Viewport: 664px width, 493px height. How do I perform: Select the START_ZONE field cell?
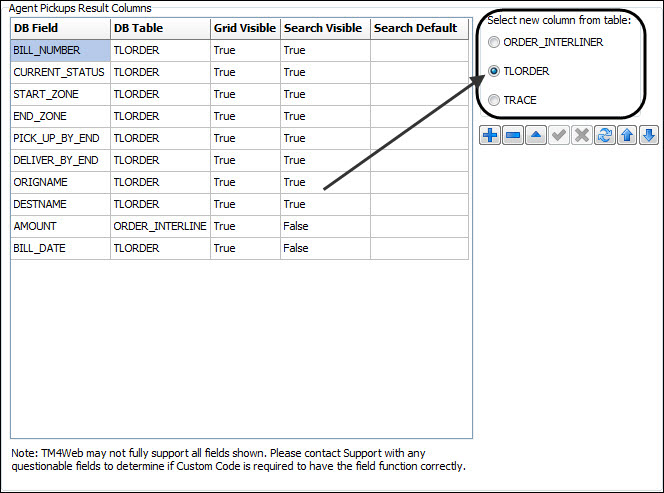tap(61, 94)
